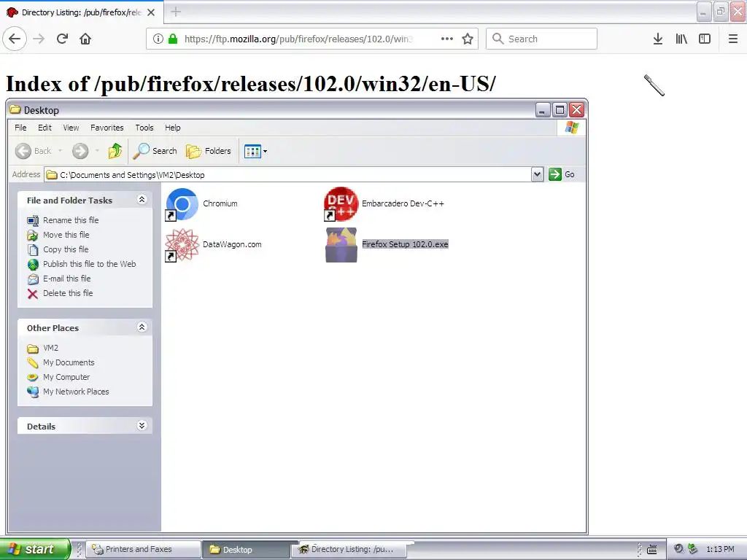Expand the Address bar dropdown

(x=538, y=174)
